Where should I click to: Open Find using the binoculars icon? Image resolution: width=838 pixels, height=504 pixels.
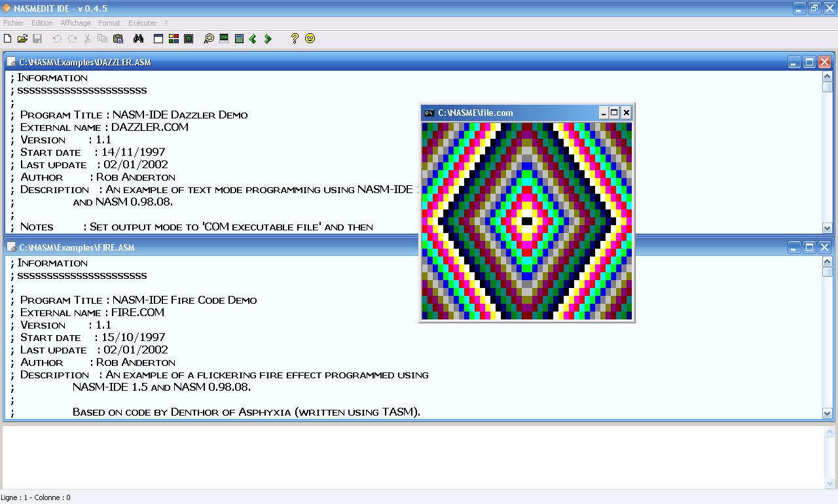138,39
